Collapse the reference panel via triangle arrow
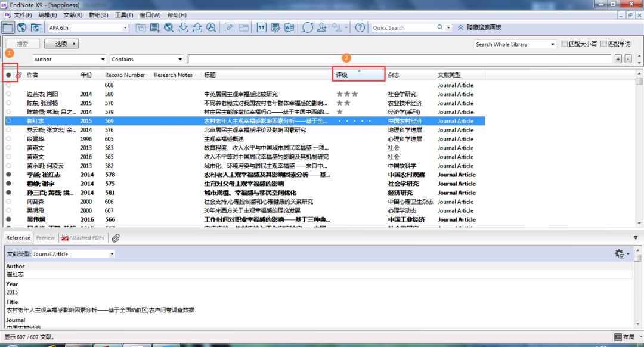 pyautogui.click(x=636, y=238)
